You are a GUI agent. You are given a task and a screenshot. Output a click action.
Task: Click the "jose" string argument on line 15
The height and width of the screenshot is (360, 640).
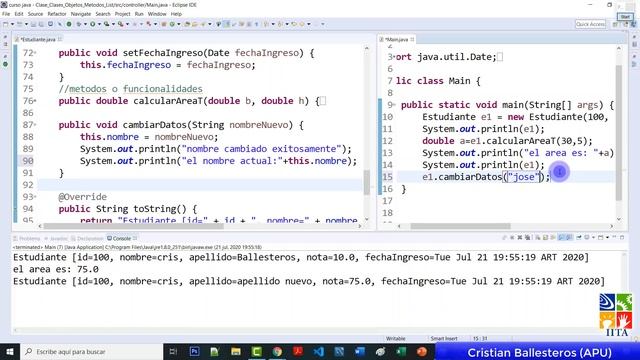pos(524,177)
